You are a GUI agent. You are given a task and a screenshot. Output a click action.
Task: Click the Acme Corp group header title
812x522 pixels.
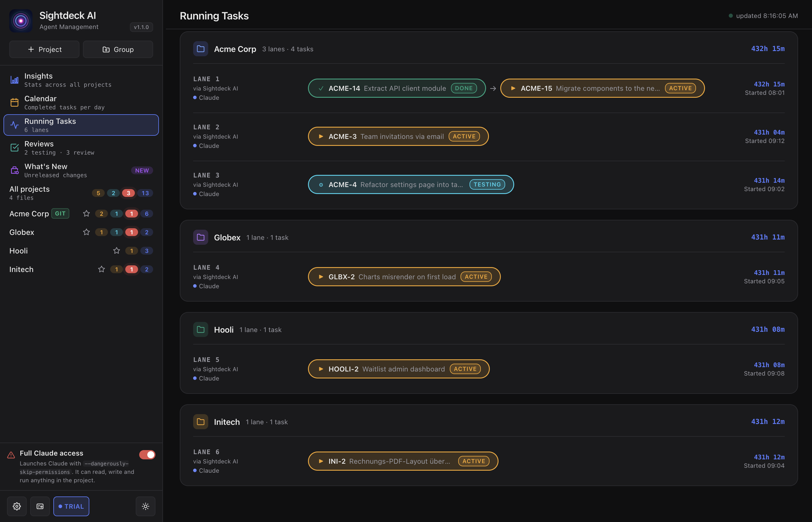(x=235, y=49)
